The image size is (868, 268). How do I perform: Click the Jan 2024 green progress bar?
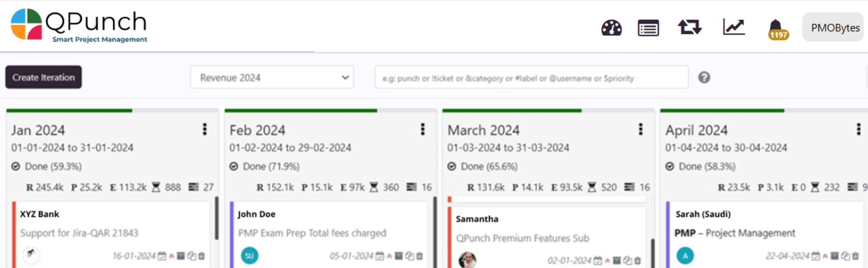69,110
